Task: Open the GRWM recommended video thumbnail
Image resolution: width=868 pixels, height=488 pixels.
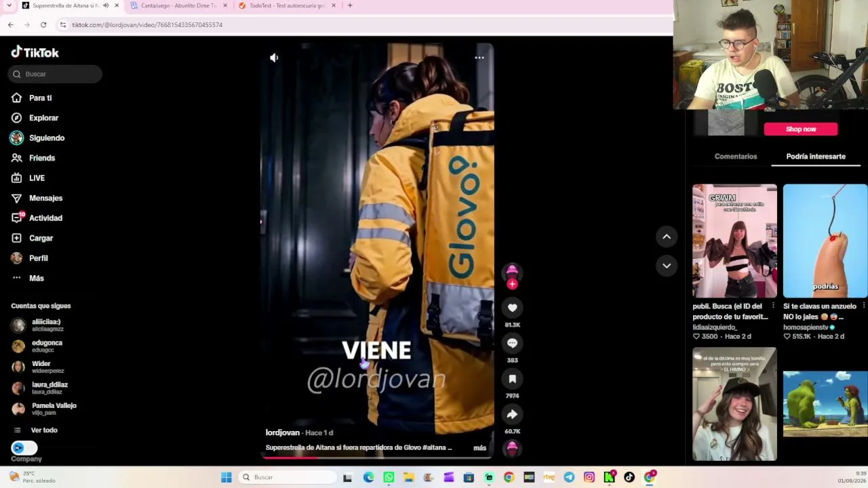Action: point(734,241)
